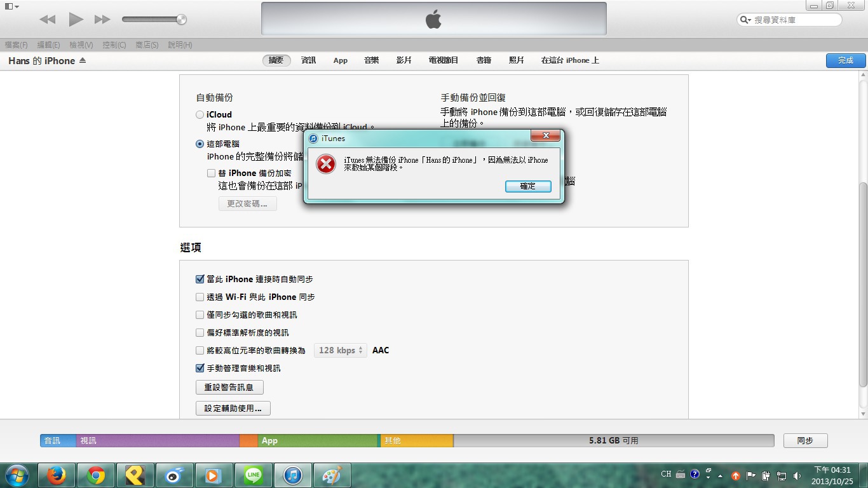The width and height of the screenshot is (868, 488).
Task: Select the 摘要 tab
Action: [276, 60]
